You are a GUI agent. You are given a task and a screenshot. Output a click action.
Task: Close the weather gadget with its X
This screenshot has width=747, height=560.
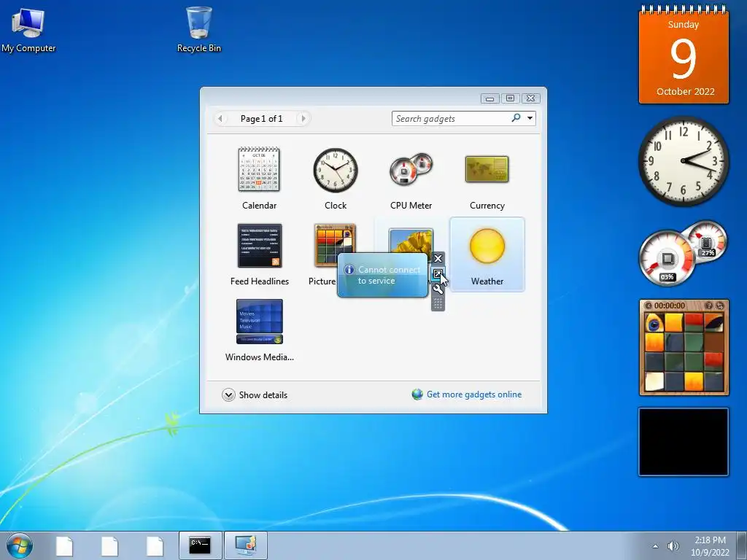click(438, 259)
